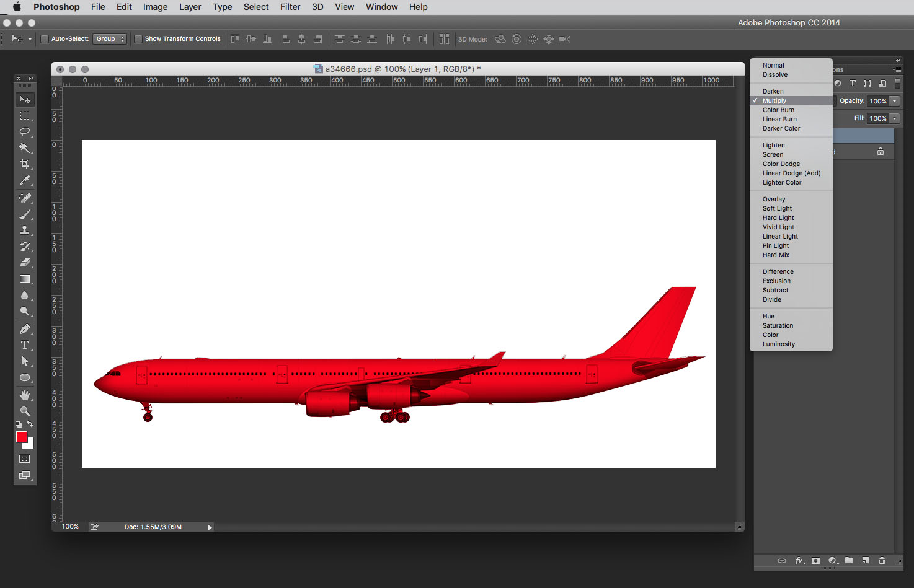Choose Screen blend mode from list
Viewport: 914px width, 588px height.
773,155
